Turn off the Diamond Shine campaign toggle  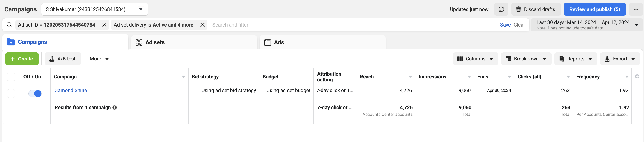tap(35, 93)
